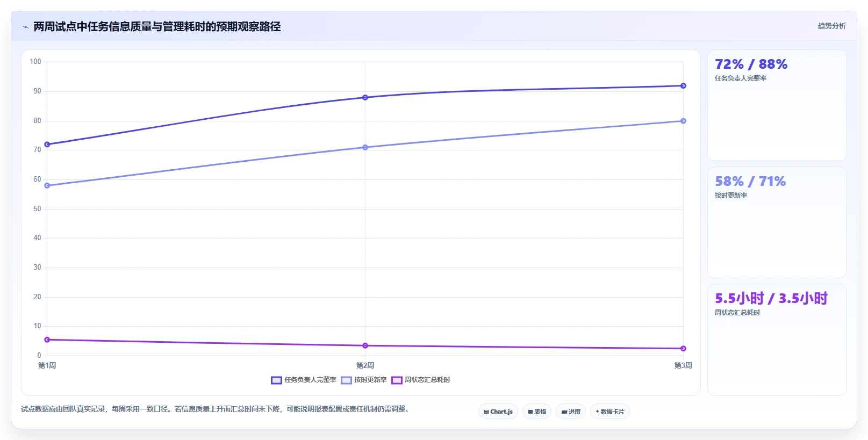Click the 5.5小时 / 3.5小时 stat value

pos(771,299)
